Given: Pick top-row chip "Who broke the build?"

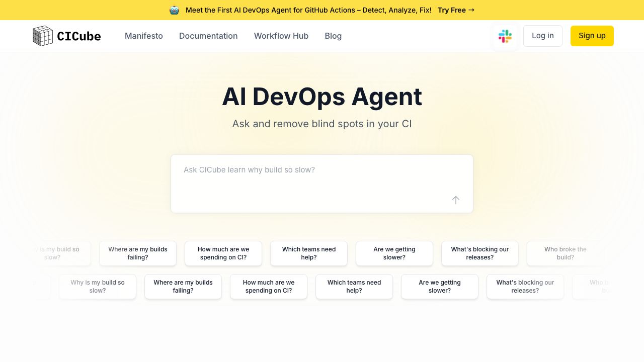Looking at the screenshot, I should coord(566,253).
